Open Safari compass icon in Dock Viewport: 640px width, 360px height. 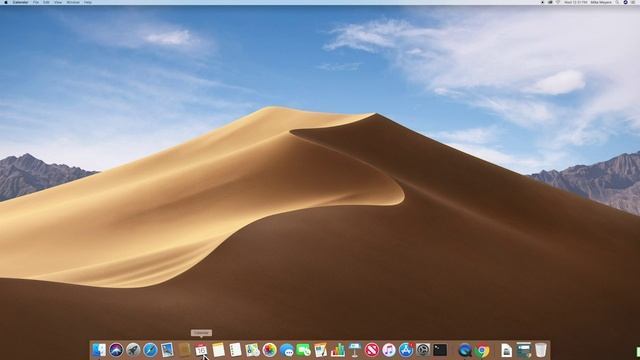pos(150,350)
